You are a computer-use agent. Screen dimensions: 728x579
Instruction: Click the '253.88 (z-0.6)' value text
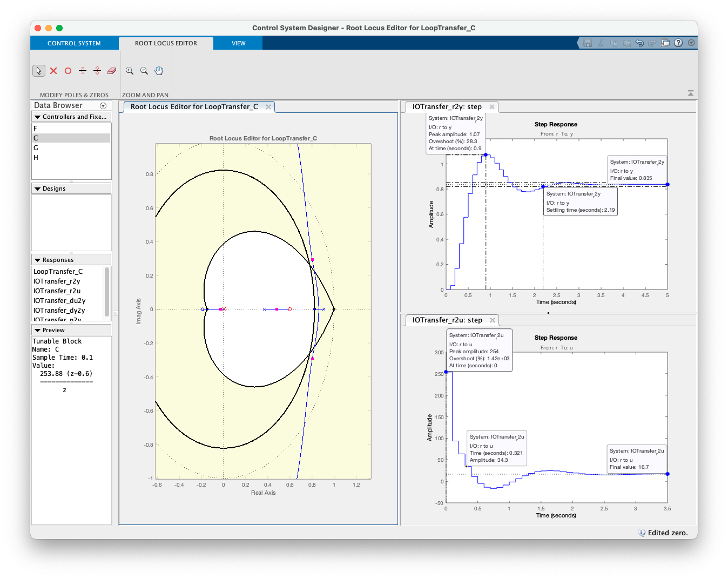pyautogui.click(x=66, y=374)
